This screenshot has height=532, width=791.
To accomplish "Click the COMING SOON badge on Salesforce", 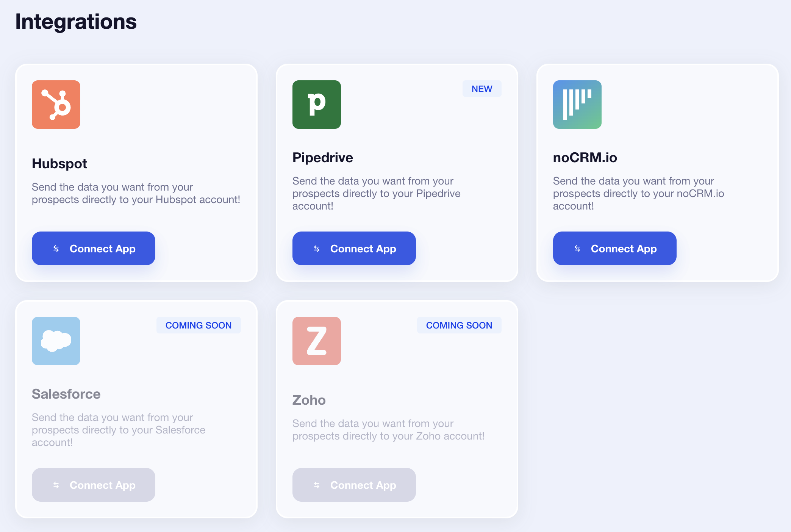I will pyautogui.click(x=199, y=325).
